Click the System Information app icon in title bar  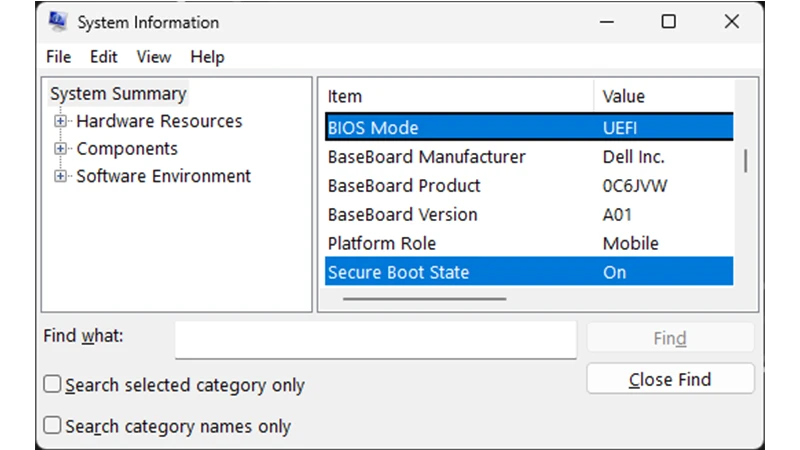click(58, 21)
